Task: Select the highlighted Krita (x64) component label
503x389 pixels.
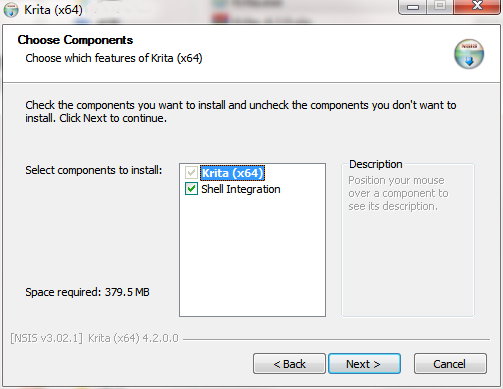Action: point(232,173)
